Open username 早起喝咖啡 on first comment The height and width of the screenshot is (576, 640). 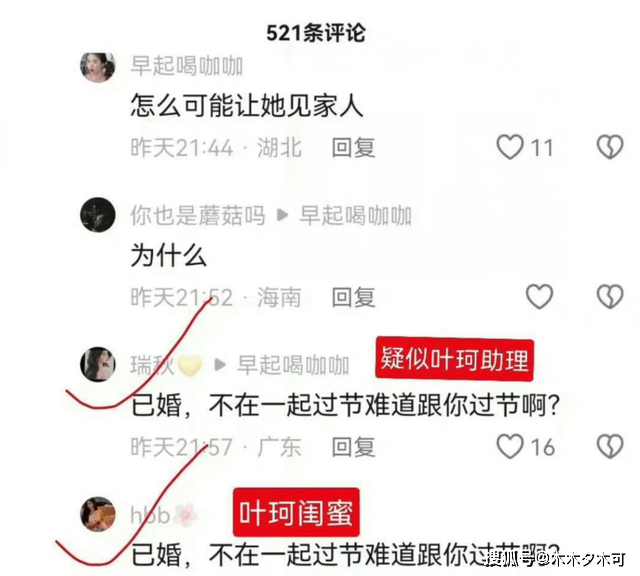tap(187, 66)
